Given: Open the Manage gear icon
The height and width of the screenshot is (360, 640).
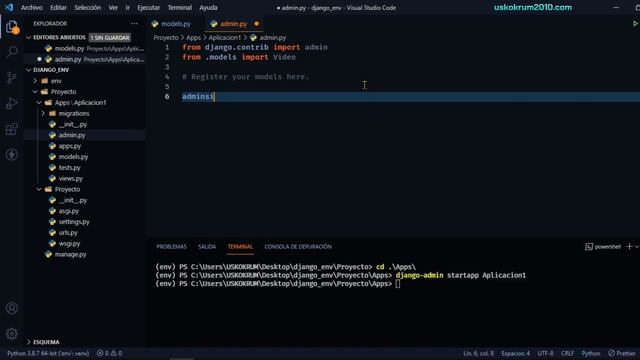Looking at the screenshot, I should coord(12,334).
